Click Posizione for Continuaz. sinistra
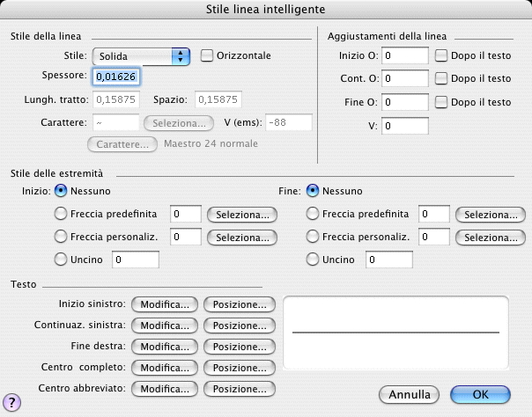Image resolution: width=532 pixels, height=417 pixels. [x=240, y=326]
